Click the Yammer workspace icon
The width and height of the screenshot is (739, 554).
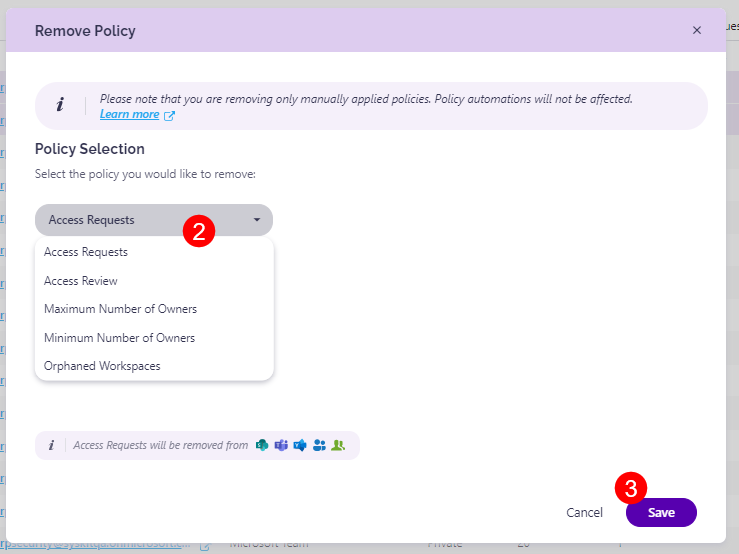pos(300,445)
